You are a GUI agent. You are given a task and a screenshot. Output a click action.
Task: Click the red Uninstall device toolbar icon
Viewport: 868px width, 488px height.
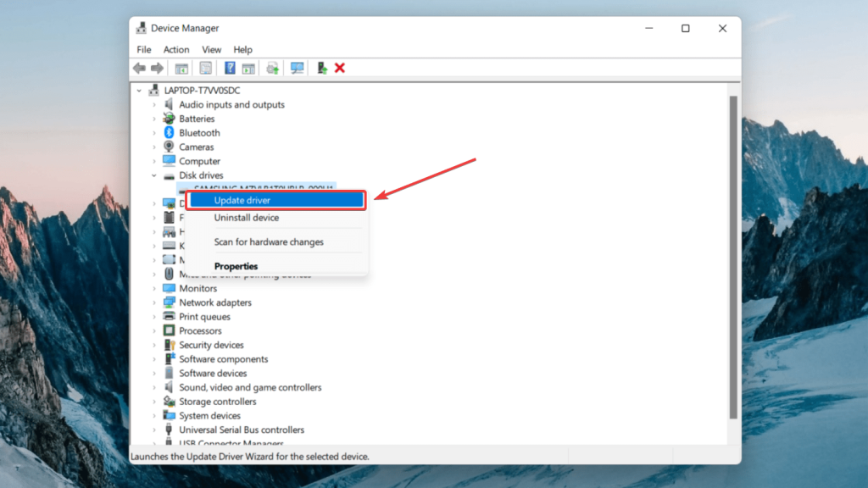coord(340,68)
